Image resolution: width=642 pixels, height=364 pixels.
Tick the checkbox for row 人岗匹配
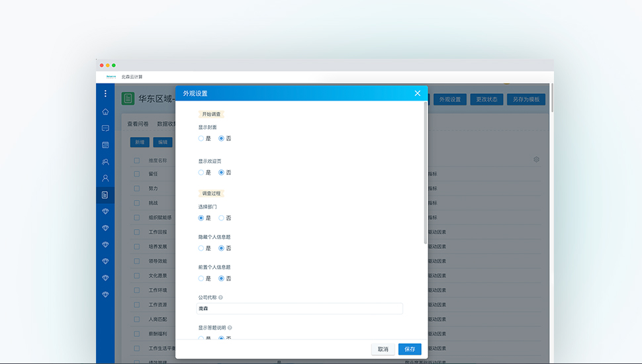[x=137, y=320]
